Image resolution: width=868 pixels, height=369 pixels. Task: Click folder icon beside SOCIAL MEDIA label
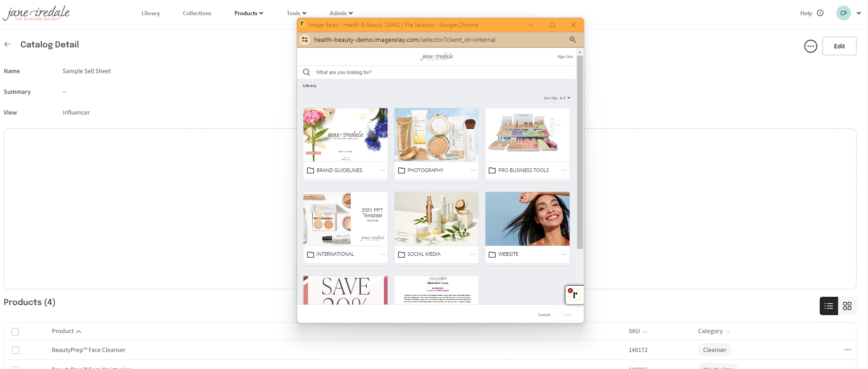(401, 254)
